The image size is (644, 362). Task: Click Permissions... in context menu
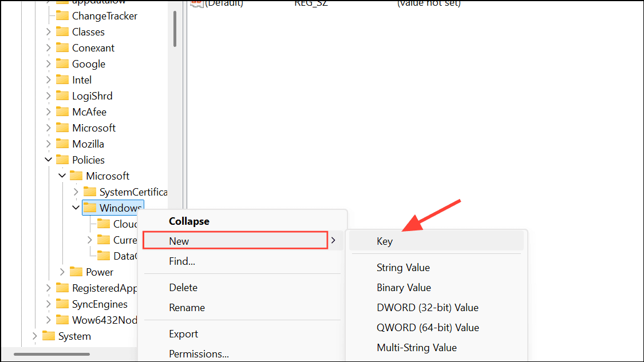point(199,354)
